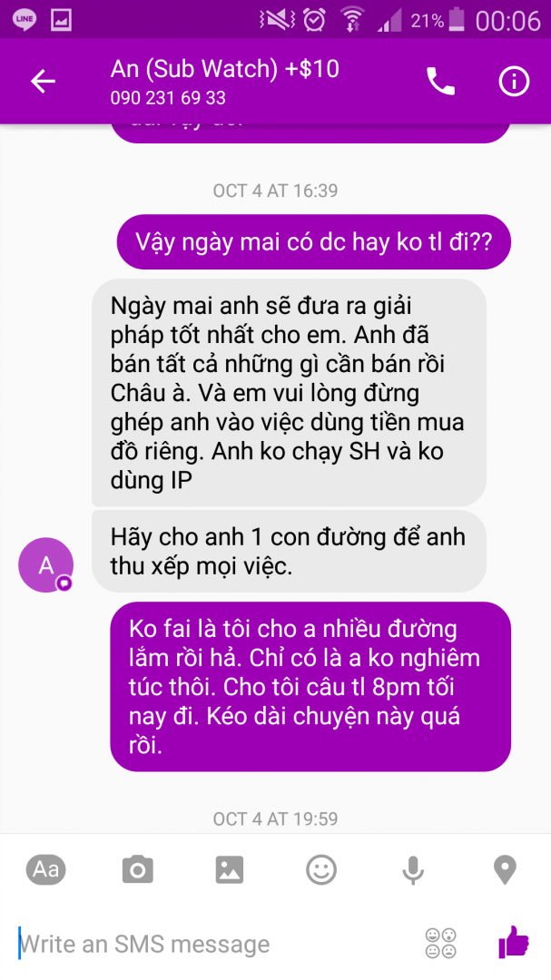Toggle the Aa keyboard text button
551x980 pixels.
[x=45, y=869]
